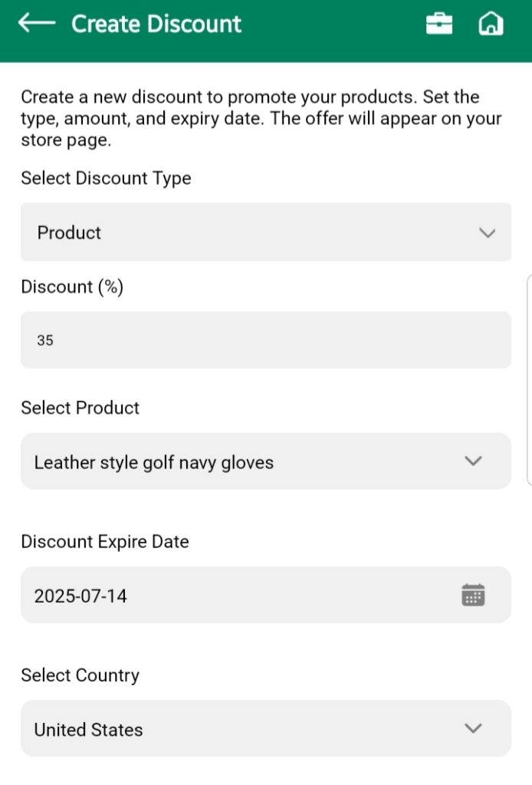The height and width of the screenshot is (785, 532).
Task: Expand the Discount Type chevron arrow
Action: (x=487, y=233)
